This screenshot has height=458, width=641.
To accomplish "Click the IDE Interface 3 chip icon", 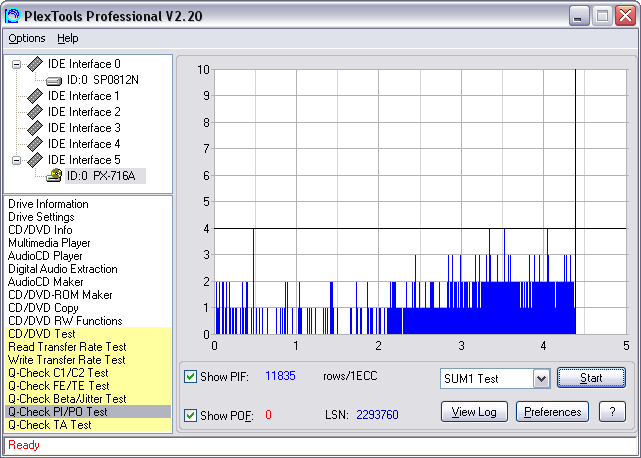I will click(35, 128).
